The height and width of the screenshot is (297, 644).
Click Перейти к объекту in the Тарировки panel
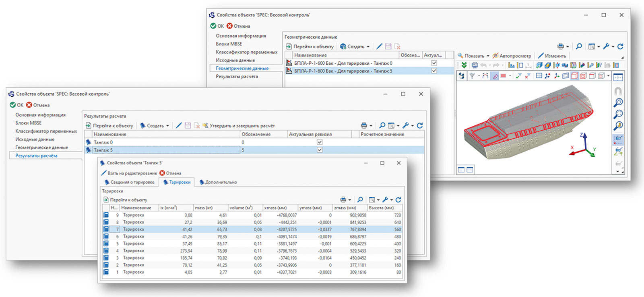tap(125, 200)
